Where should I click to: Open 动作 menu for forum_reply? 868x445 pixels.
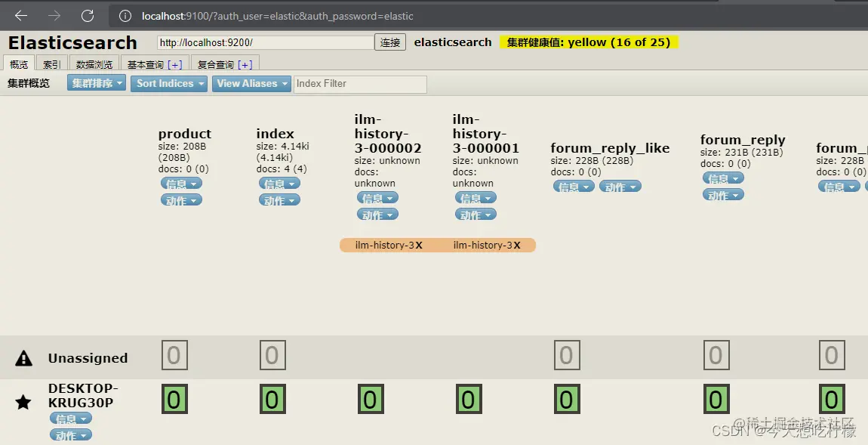coord(724,195)
